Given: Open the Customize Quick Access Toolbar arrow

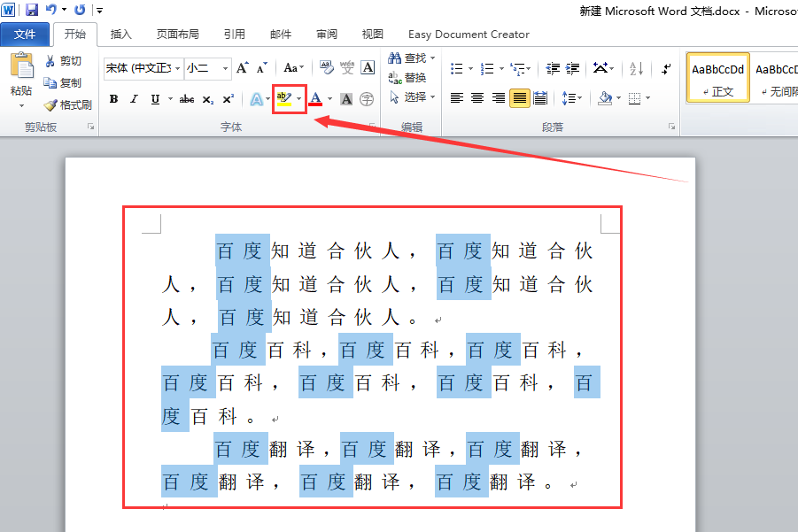Looking at the screenshot, I should coord(100,10).
